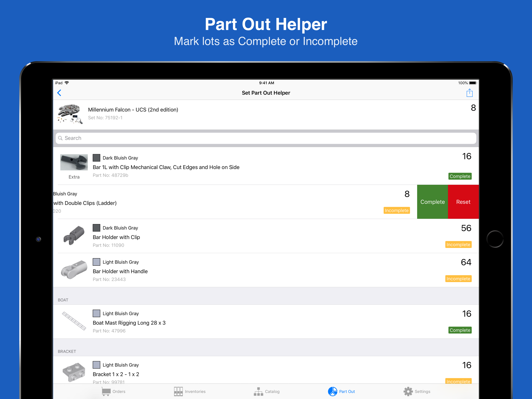Tap the Incomplete badge on the Ladder row
The image size is (532, 399).
click(397, 210)
